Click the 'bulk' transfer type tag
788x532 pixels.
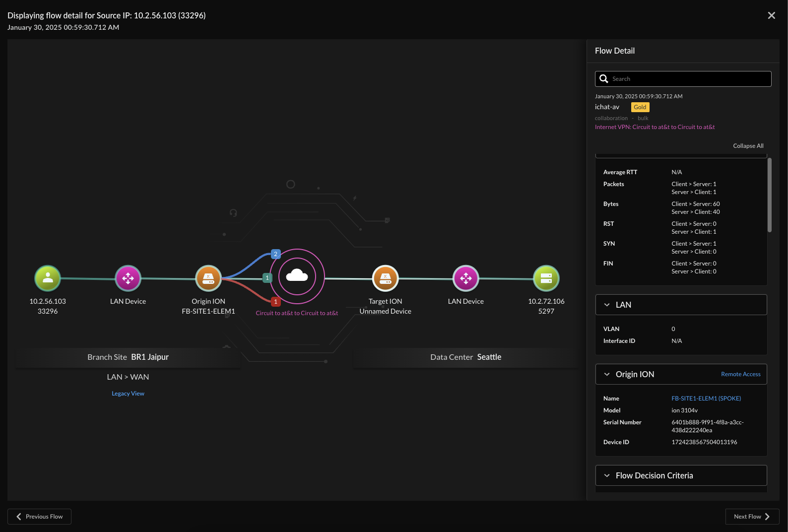(x=643, y=118)
